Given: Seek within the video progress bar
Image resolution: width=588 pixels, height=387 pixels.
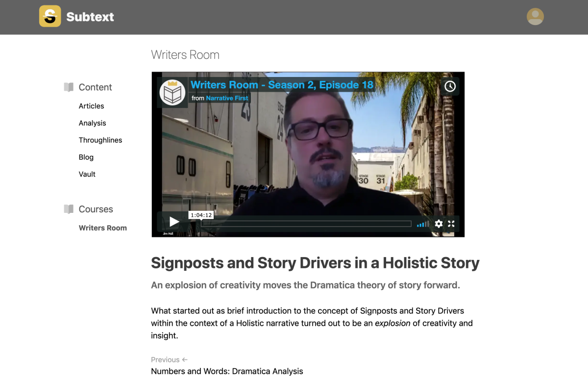Looking at the screenshot, I should [x=306, y=224].
